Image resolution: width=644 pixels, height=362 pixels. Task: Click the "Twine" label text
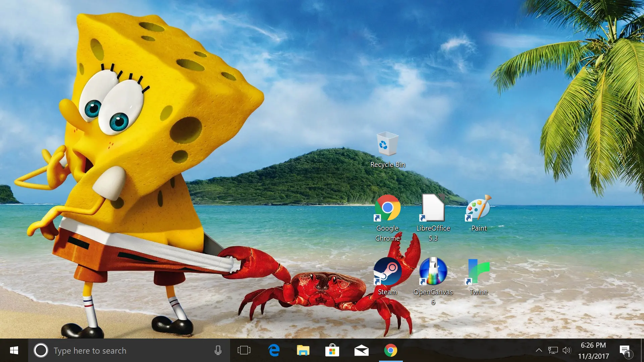point(479,292)
